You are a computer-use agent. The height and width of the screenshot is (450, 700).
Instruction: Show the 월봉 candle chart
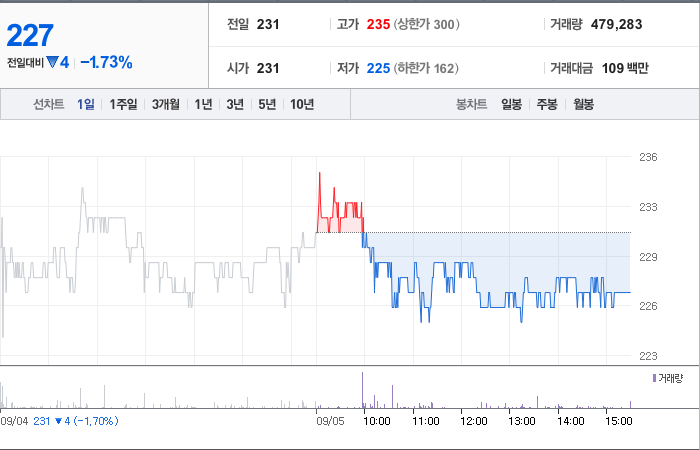click(x=583, y=104)
